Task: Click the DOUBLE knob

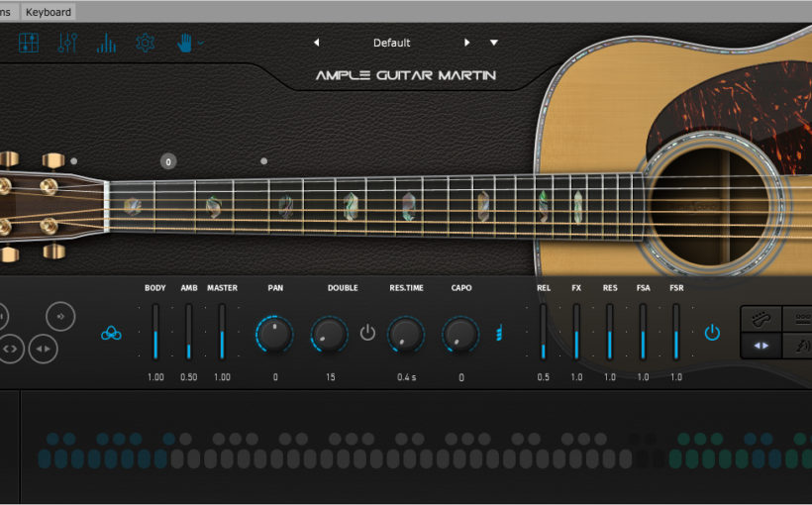Action: (x=329, y=334)
